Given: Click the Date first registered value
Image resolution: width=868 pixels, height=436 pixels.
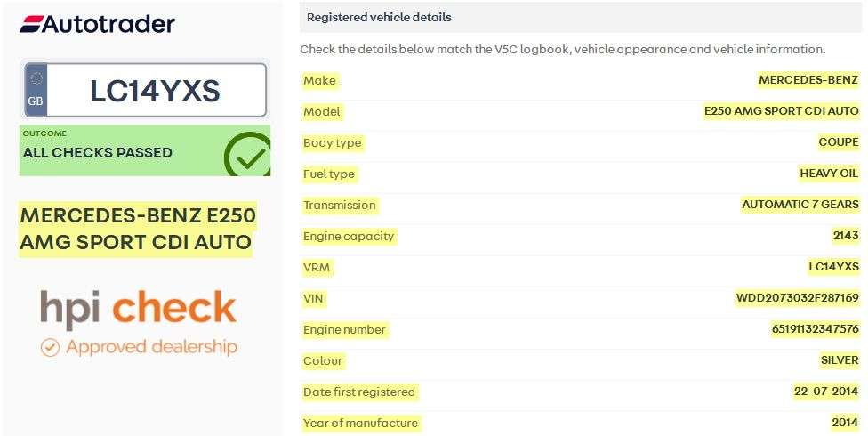Looking at the screenshot, I should [x=825, y=392].
